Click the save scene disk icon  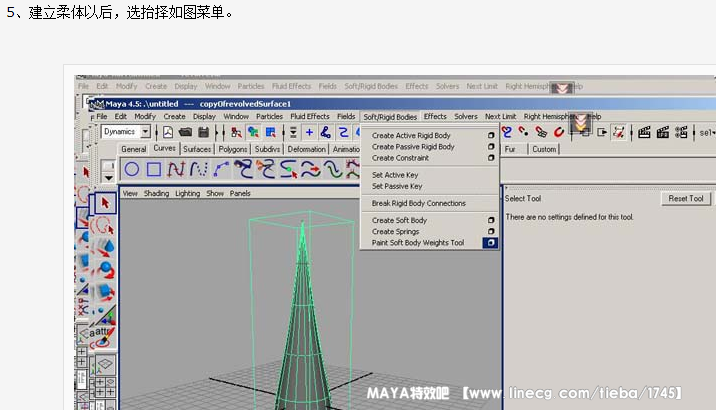pyautogui.click(x=203, y=132)
